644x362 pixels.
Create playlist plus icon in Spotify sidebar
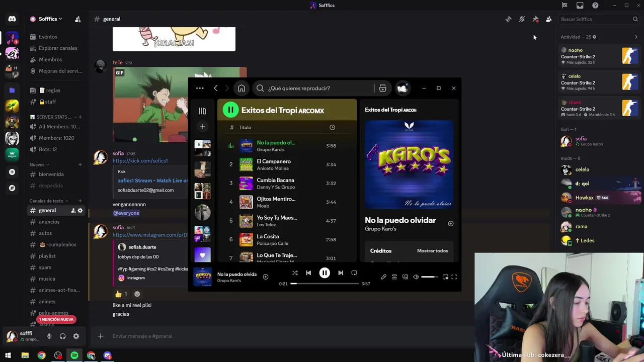[202, 127]
